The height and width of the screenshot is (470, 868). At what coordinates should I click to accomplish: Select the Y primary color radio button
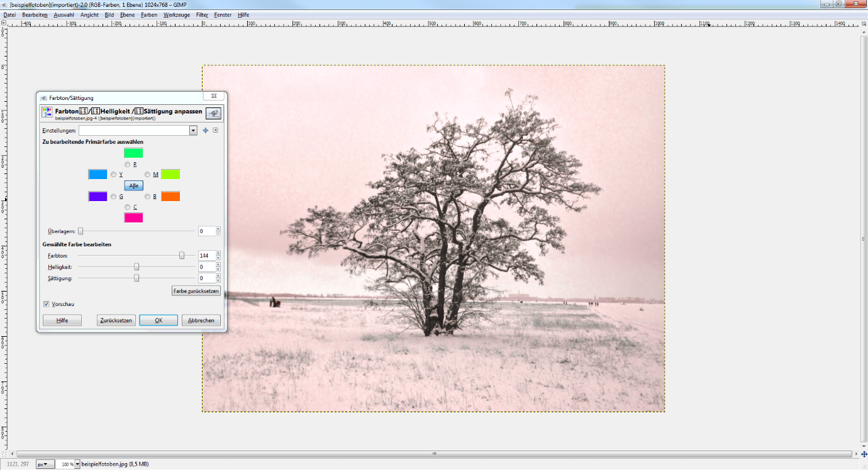pyautogui.click(x=114, y=175)
